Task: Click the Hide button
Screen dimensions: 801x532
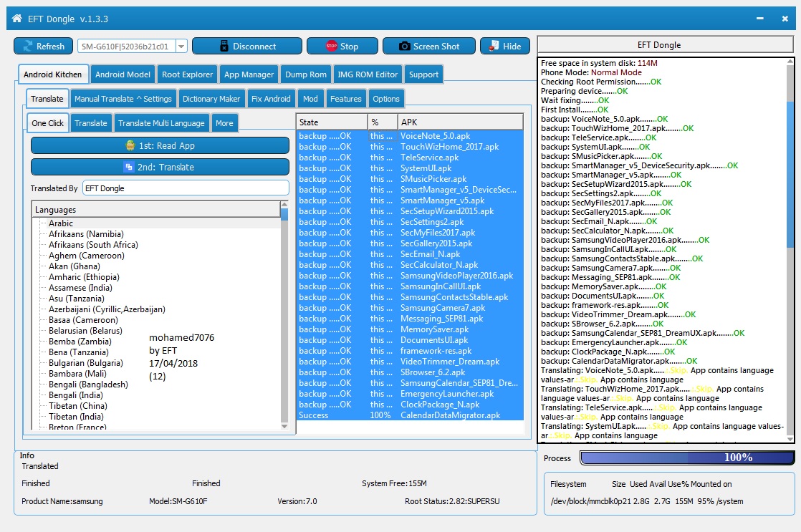Action: [x=504, y=46]
